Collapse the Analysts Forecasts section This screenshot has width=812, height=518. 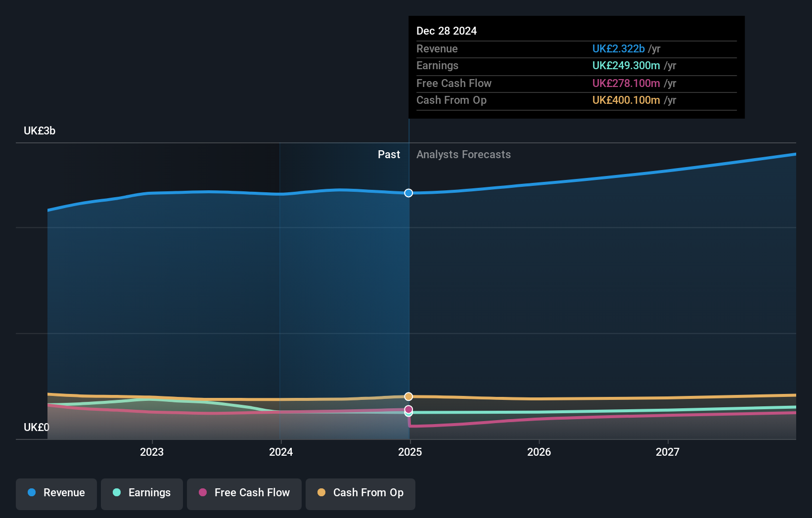[x=463, y=154]
